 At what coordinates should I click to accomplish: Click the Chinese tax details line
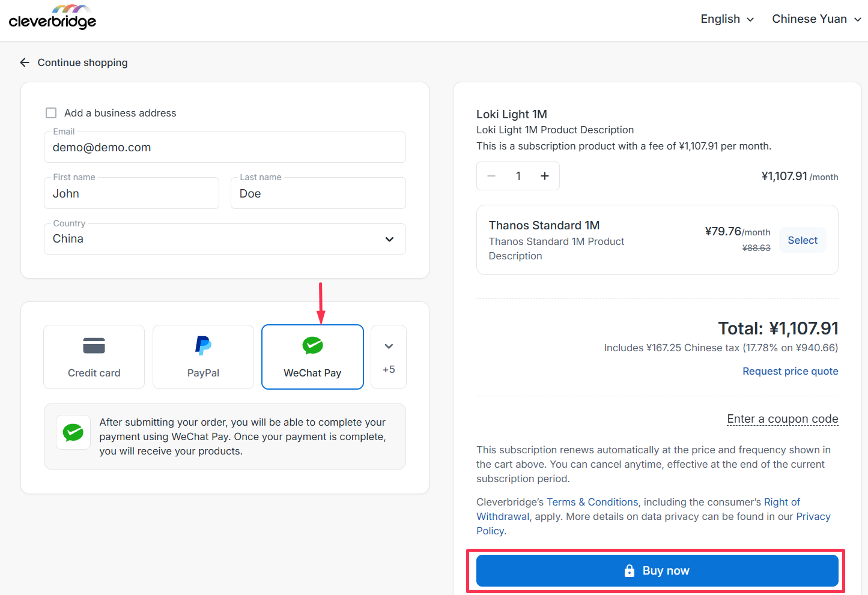point(721,348)
